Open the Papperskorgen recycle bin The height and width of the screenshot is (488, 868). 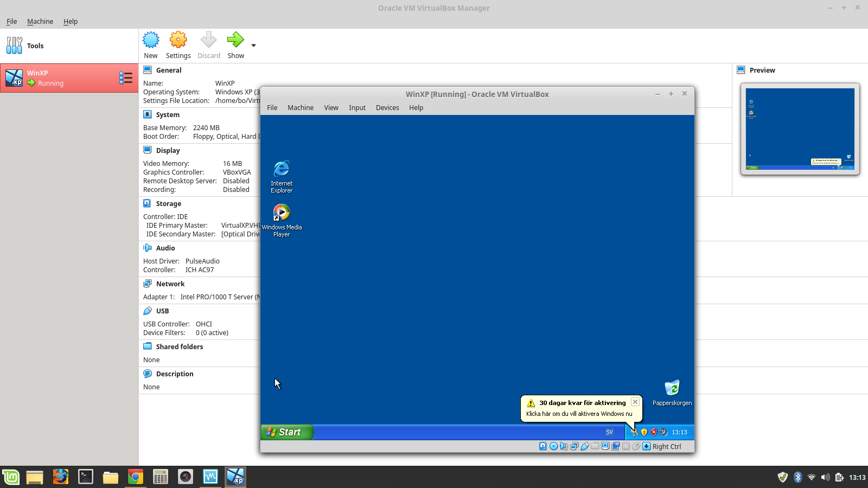(672, 388)
